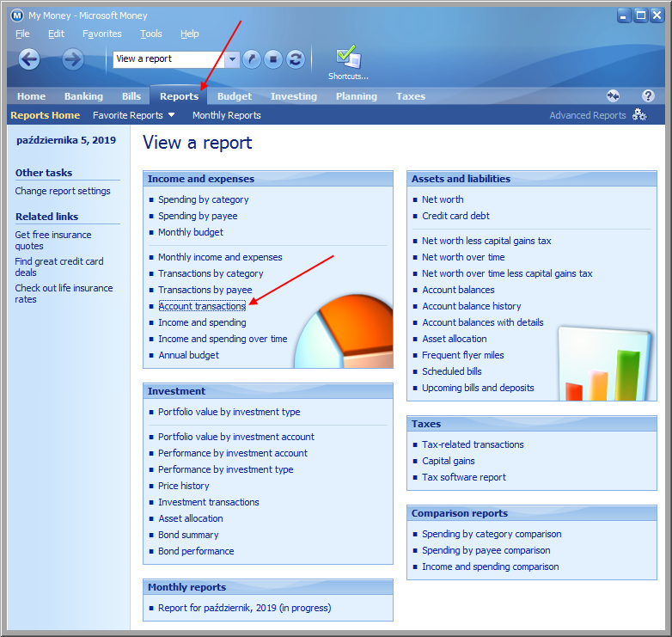Open the Favorite Reports dropdown menu
Image resolution: width=672 pixels, height=637 pixels.
tap(133, 115)
